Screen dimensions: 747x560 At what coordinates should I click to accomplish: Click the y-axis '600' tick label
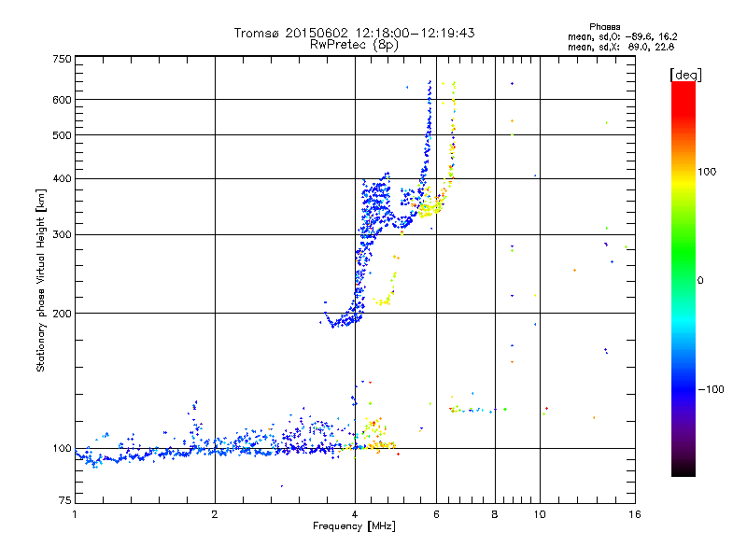(x=62, y=100)
